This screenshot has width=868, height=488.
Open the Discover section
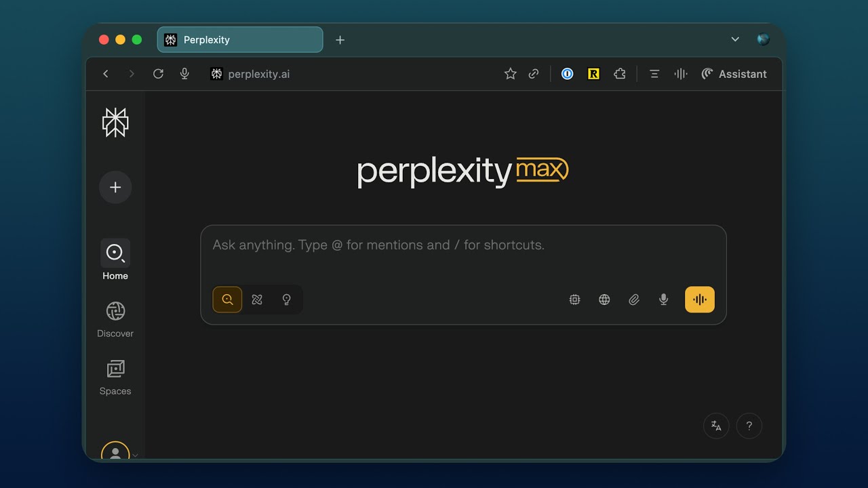point(115,319)
